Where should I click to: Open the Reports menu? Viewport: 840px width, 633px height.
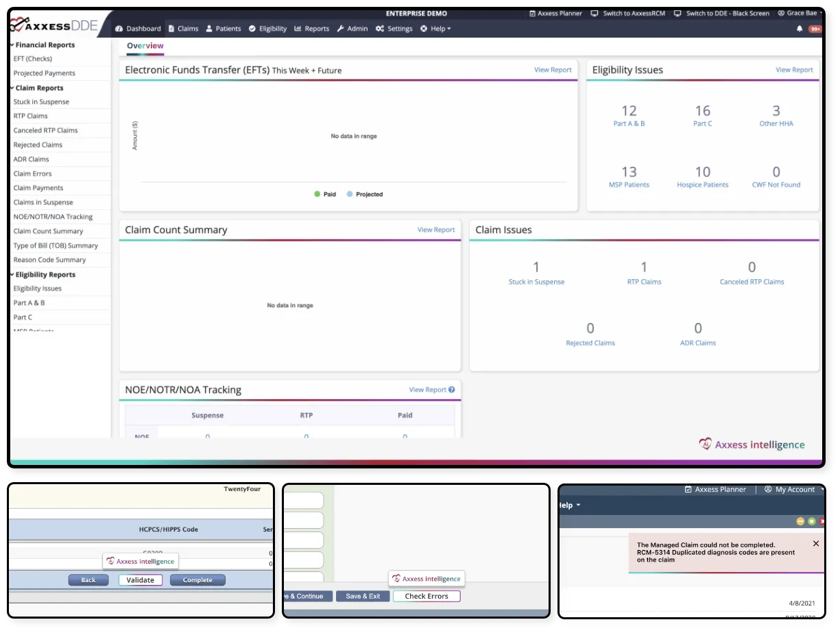coord(312,29)
